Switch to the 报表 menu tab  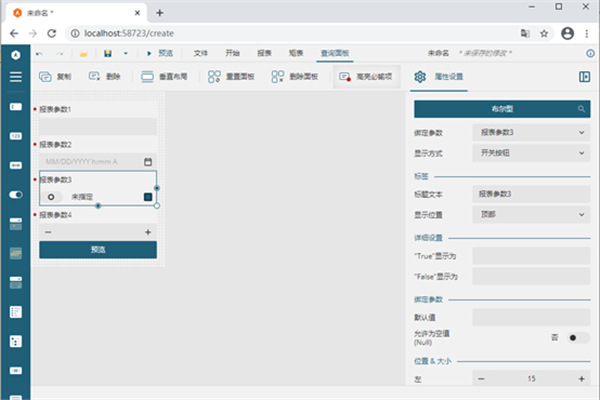click(264, 52)
